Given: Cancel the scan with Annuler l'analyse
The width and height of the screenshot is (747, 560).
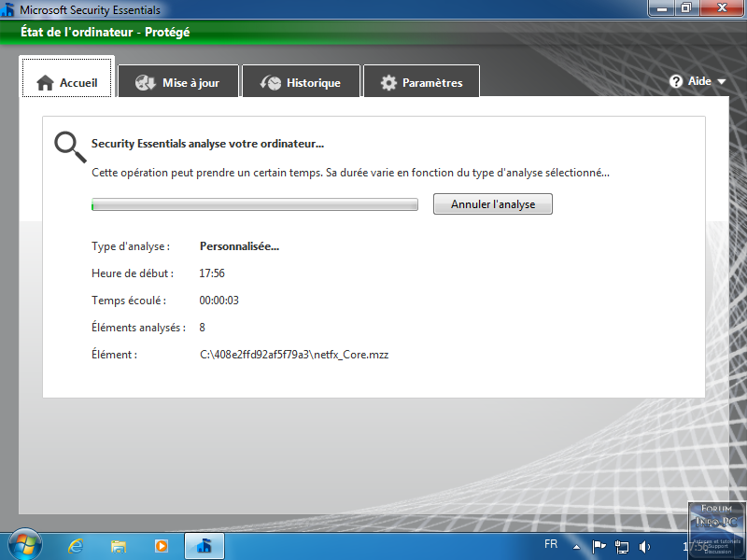Looking at the screenshot, I should 492,203.
